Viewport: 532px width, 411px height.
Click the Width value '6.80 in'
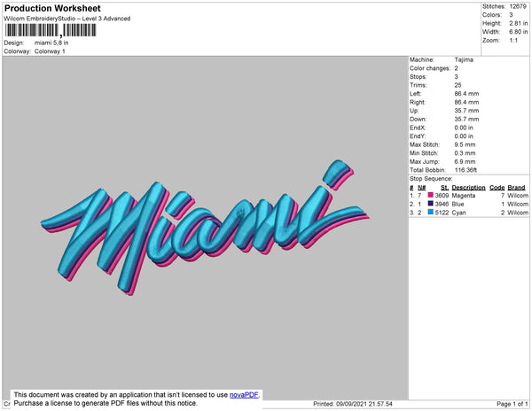[x=519, y=32]
